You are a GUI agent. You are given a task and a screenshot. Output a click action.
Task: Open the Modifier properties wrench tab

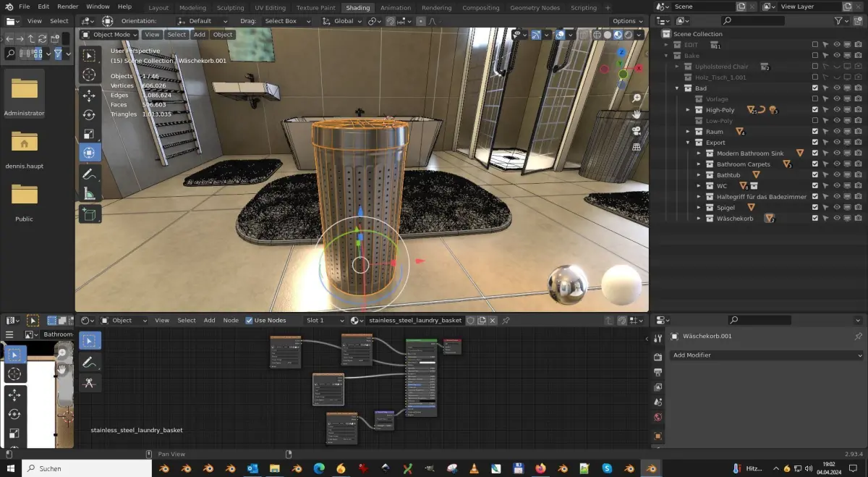point(658,337)
